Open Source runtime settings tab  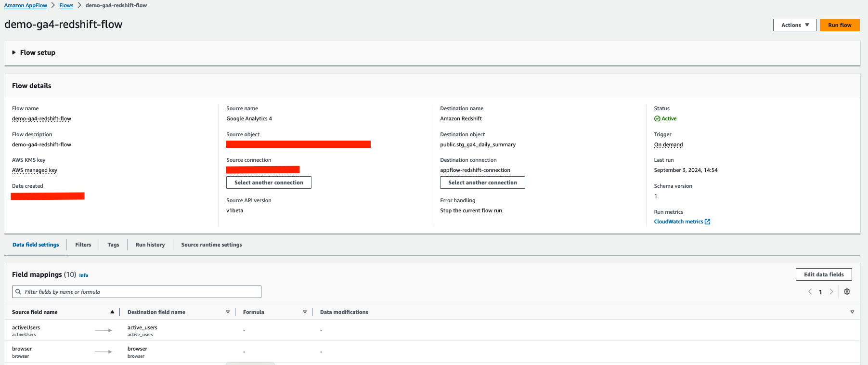[x=211, y=245]
